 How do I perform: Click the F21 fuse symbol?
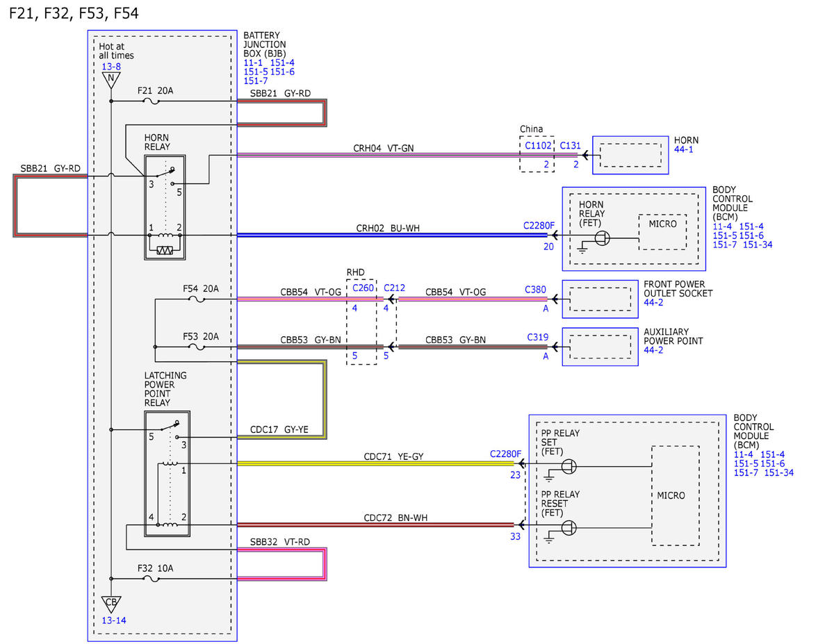(x=152, y=101)
